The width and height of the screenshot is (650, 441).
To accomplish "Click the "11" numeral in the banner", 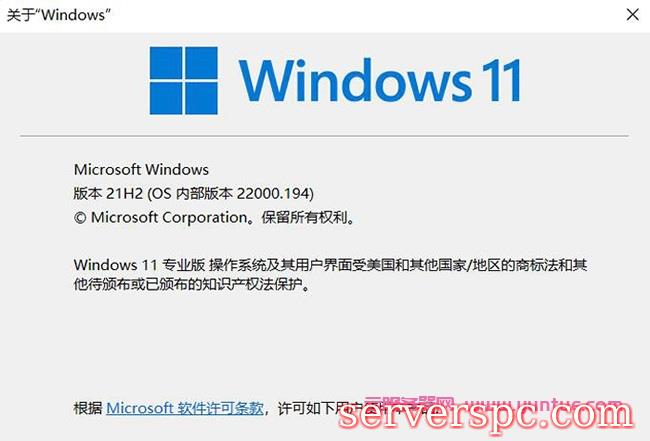I will pos(504,80).
